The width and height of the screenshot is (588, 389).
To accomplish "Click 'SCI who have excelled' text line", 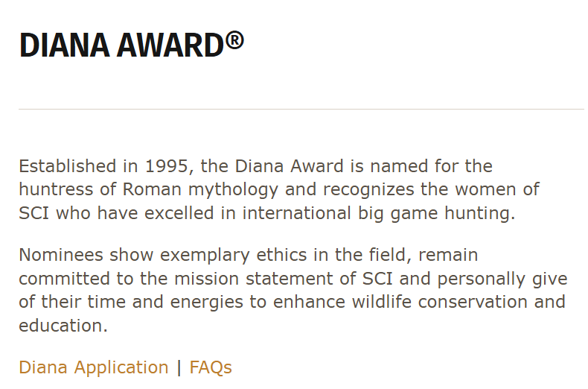I will 116,213.
